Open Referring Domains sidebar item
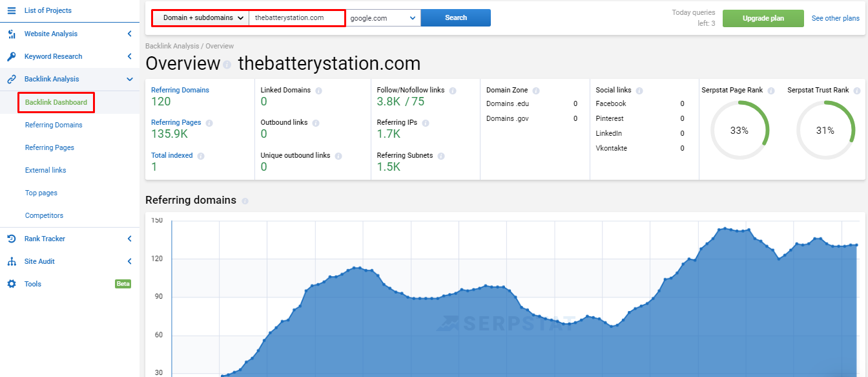This screenshot has height=377, width=868. point(54,125)
